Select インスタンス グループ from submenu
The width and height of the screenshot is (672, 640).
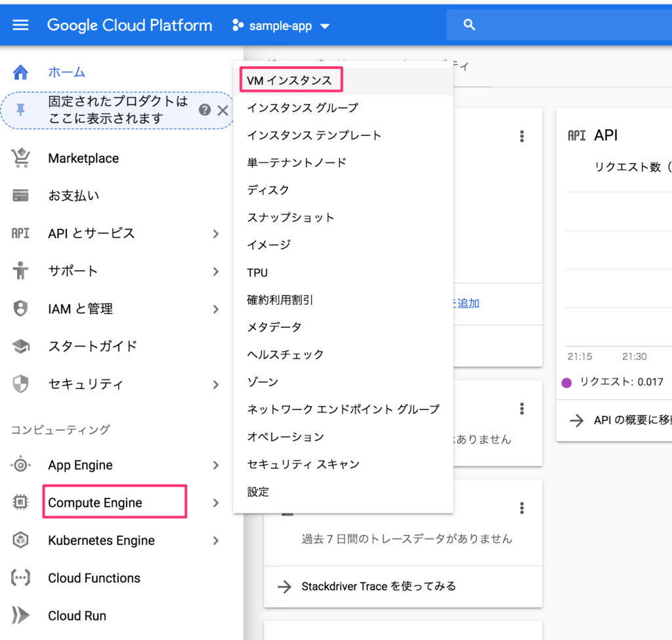[343, 108]
